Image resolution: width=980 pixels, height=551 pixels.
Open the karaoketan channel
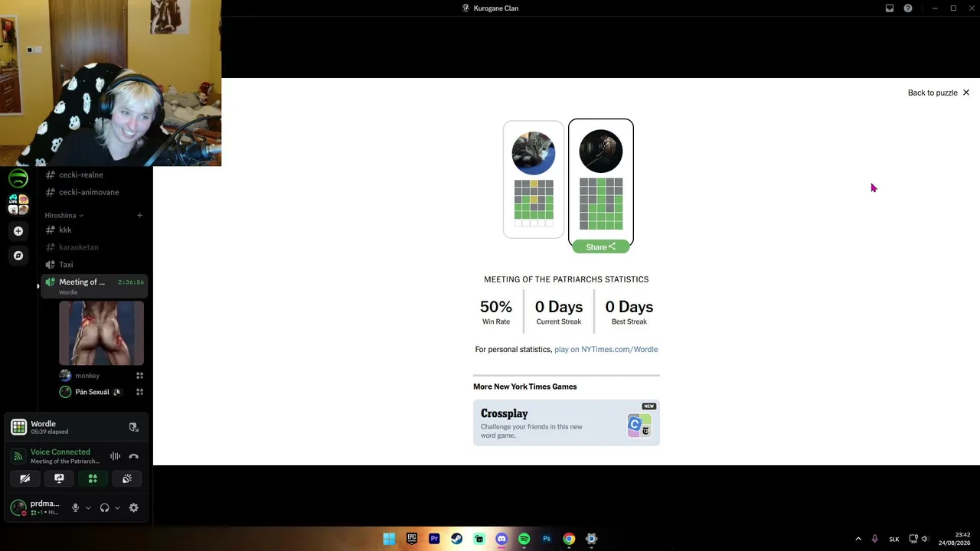[93, 247]
